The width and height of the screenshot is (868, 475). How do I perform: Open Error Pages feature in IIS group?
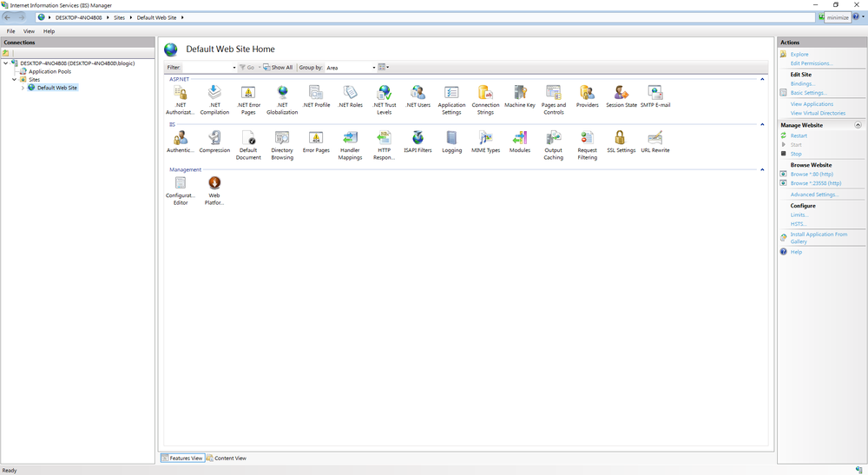[316, 142]
